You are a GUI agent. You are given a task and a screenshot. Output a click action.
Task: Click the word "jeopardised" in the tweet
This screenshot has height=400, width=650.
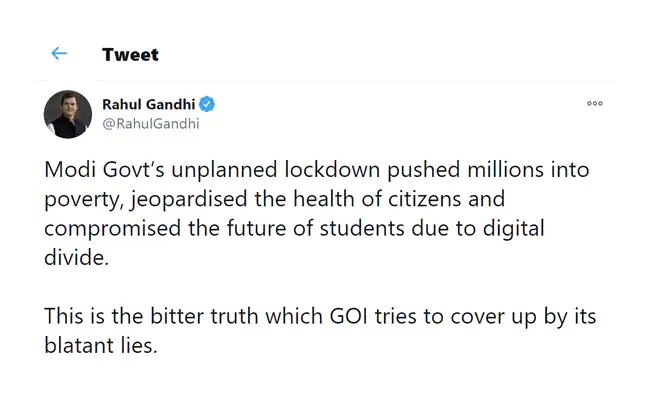175,197
